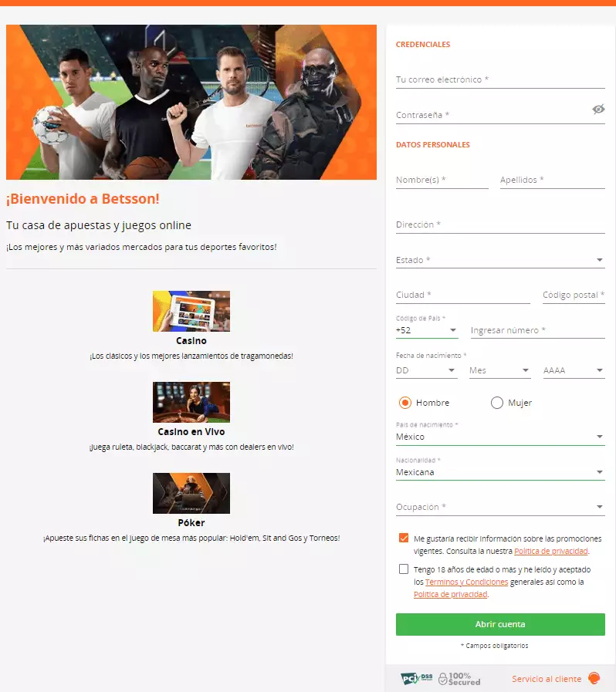Click the athletes welcome banner image
Image resolution: width=616 pixels, height=692 pixels.
point(191,102)
